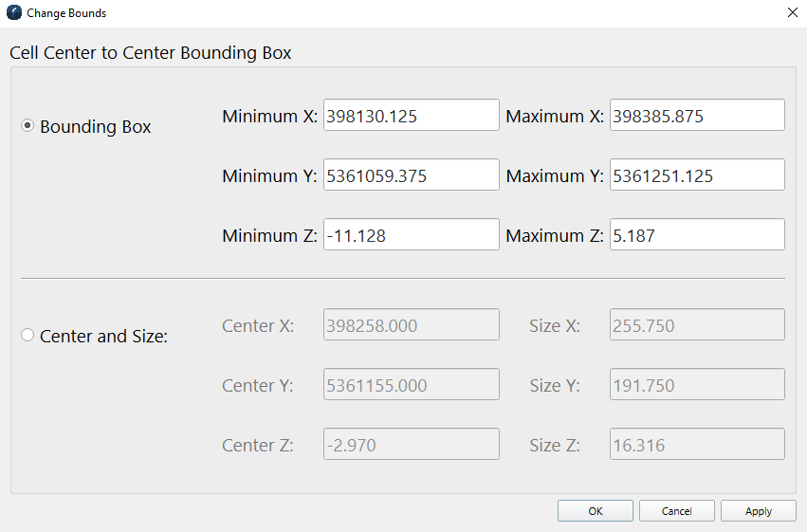Click the Minimum X input field
Image resolution: width=807 pixels, height=532 pixels.
pos(411,116)
